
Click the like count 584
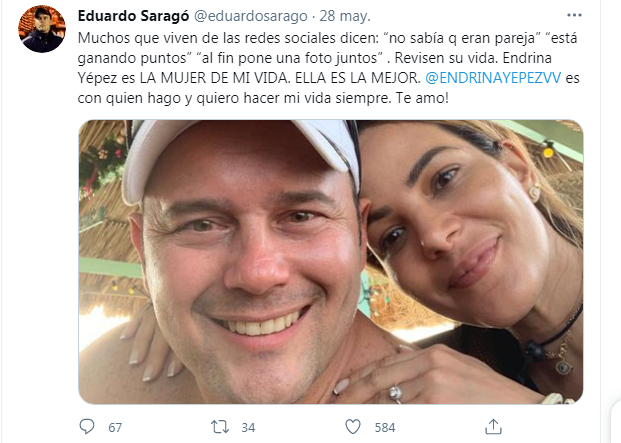click(385, 428)
